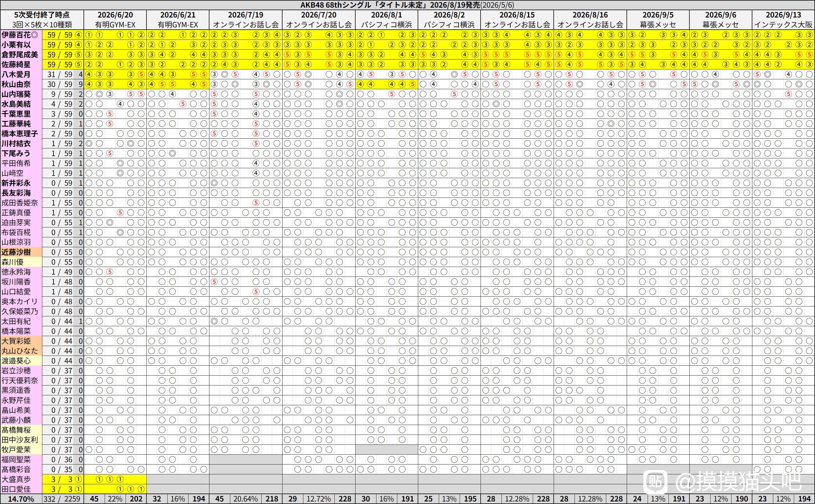This screenshot has width=815, height=504.
Task: Click the 2026/8/15 date header
Action: tap(517, 15)
